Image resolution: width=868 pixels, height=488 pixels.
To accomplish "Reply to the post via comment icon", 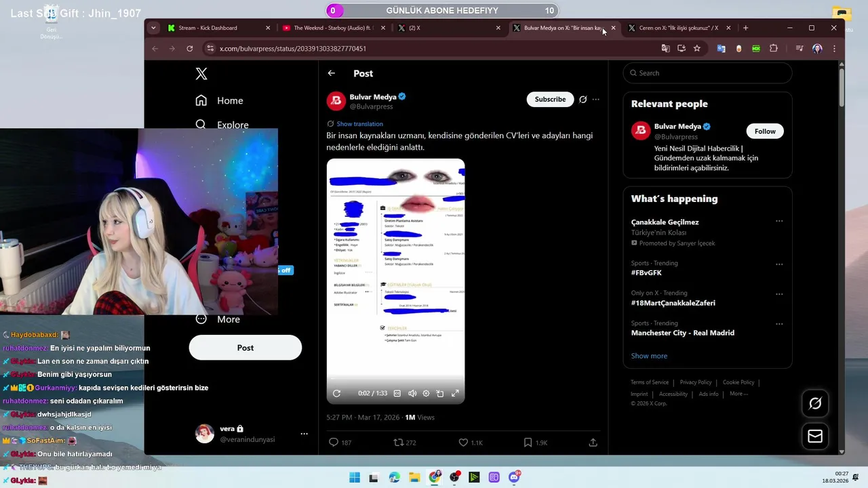I will (334, 443).
